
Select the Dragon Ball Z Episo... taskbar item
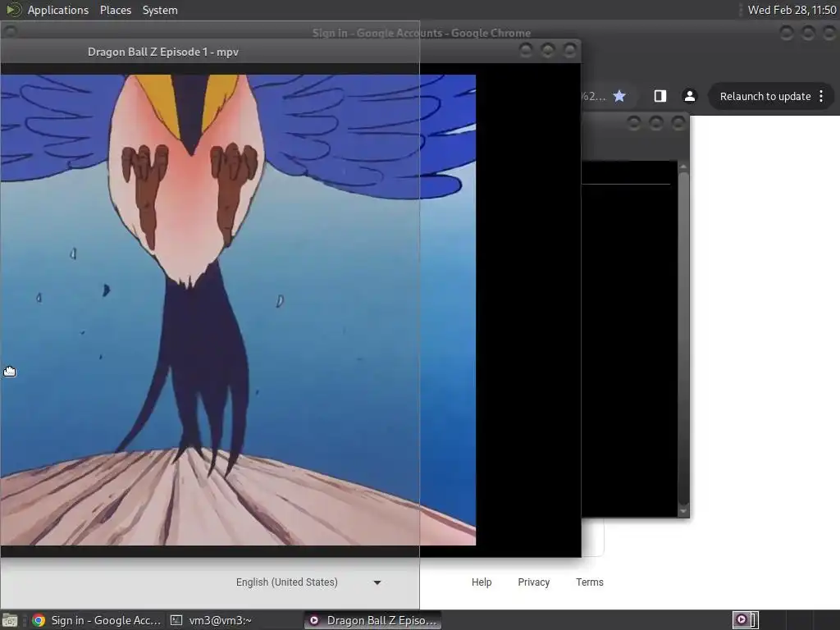click(373, 620)
